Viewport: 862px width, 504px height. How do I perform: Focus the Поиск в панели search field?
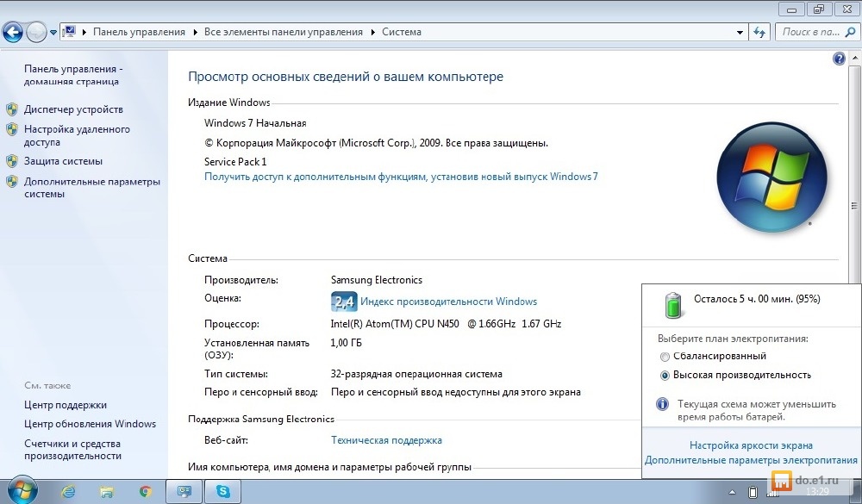[809, 32]
